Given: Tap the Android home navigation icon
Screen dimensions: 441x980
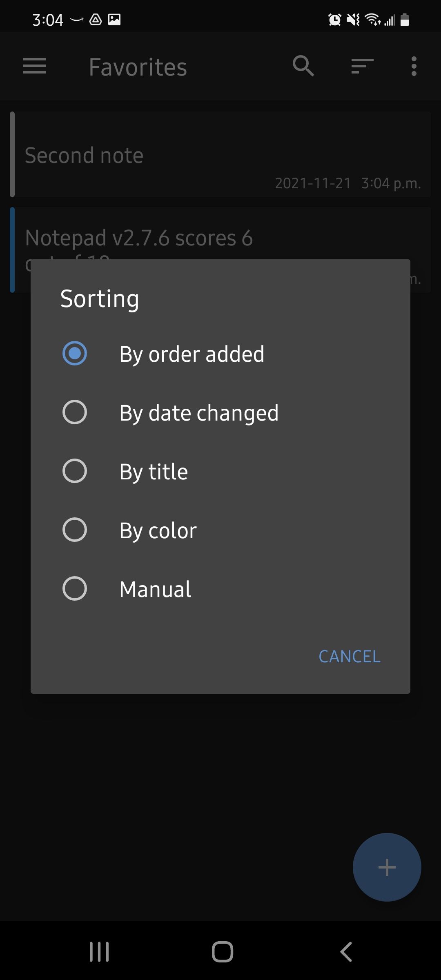Looking at the screenshot, I should coord(223,952).
